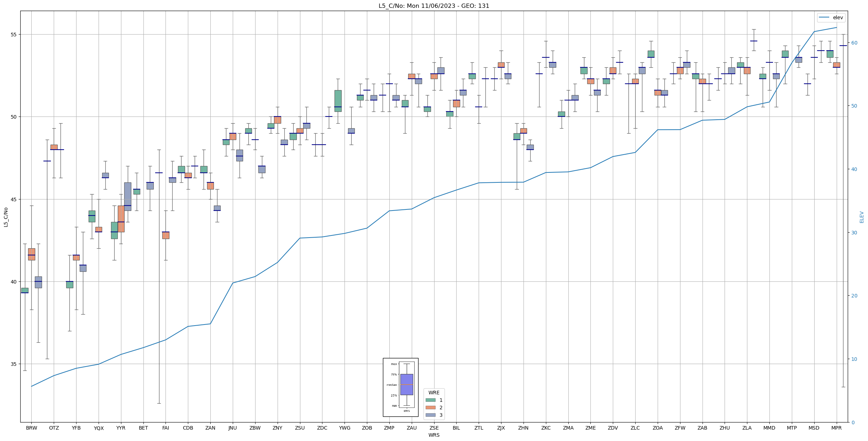Click the FAI station label
This screenshot has height=441, width=868.
pos(165,428)
